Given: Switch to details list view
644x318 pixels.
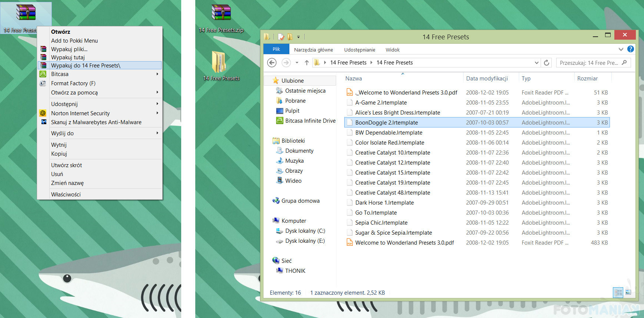Looking at the screenshot, I should coord(618,292).
